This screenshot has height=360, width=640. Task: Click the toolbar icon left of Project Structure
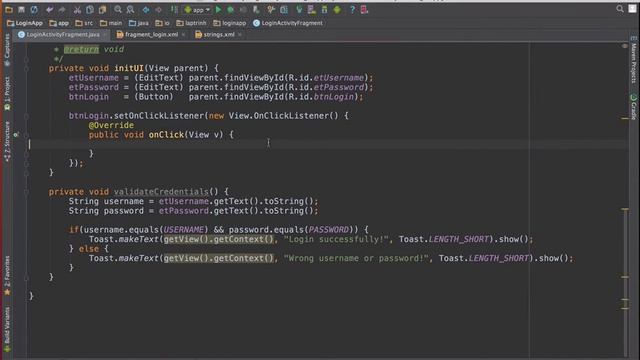point(271,9)
